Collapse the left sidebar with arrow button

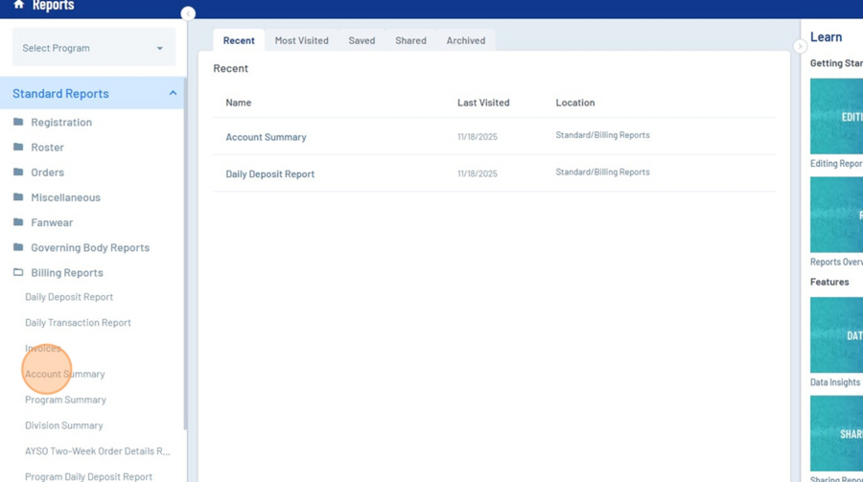pos(188,14)
